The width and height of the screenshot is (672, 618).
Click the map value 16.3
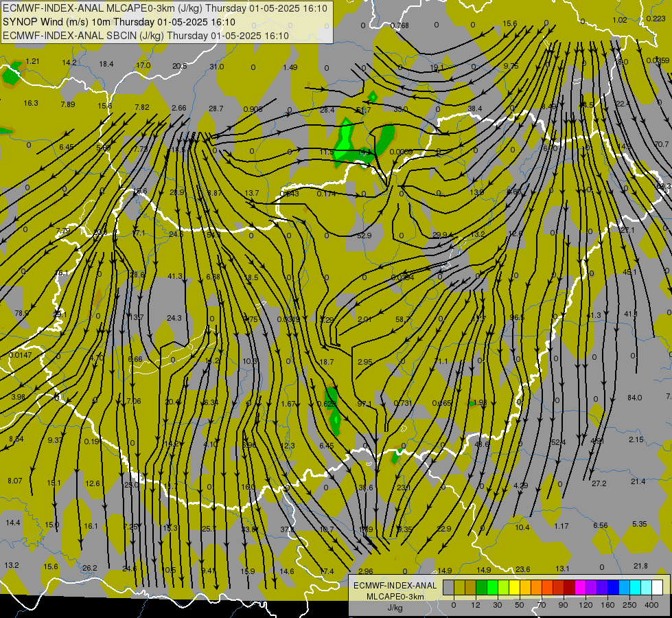click(31, 104)
